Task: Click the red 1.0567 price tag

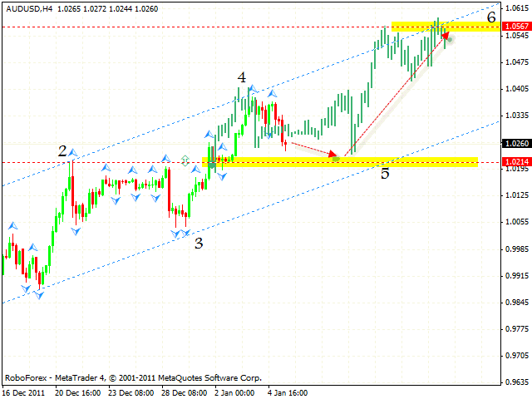Action: pyautogui.click(x=515, y=27)
